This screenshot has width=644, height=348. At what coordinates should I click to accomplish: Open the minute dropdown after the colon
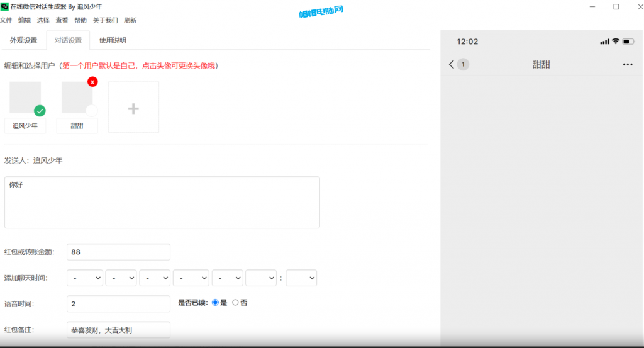(301, 278)
